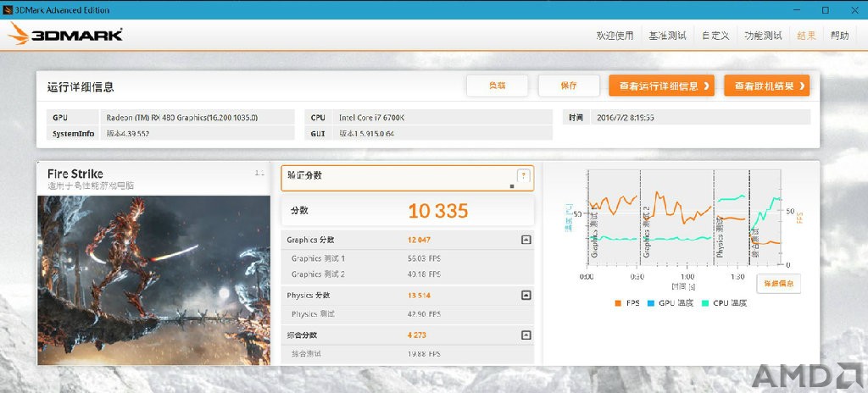Image resolution: width=868 pixels, height=393 pixels.
Task: Click the 3DMark logo
Action: click(64, 35)
